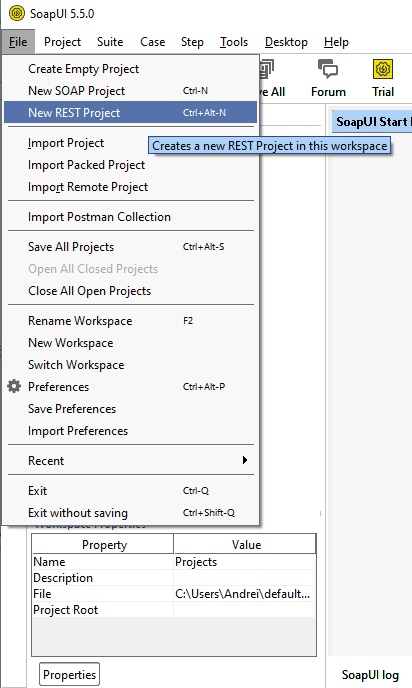
Task: Open the File menu
Action: tap(18, 42)
